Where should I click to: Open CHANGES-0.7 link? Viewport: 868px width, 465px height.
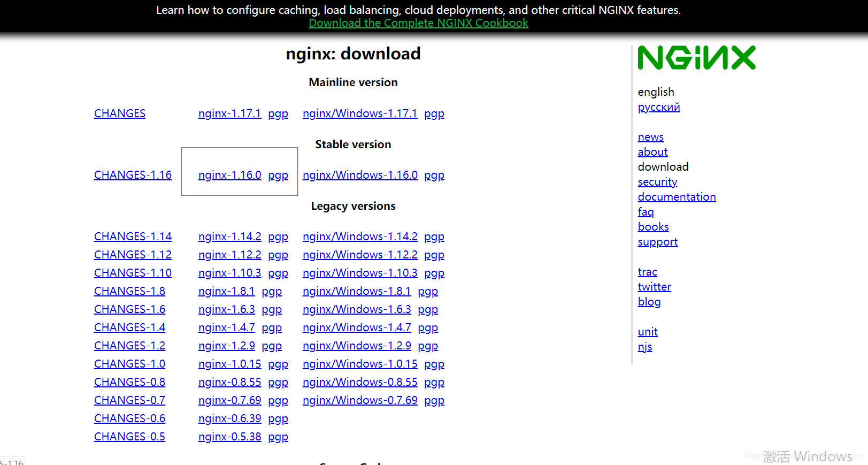[x=130, y=400]
